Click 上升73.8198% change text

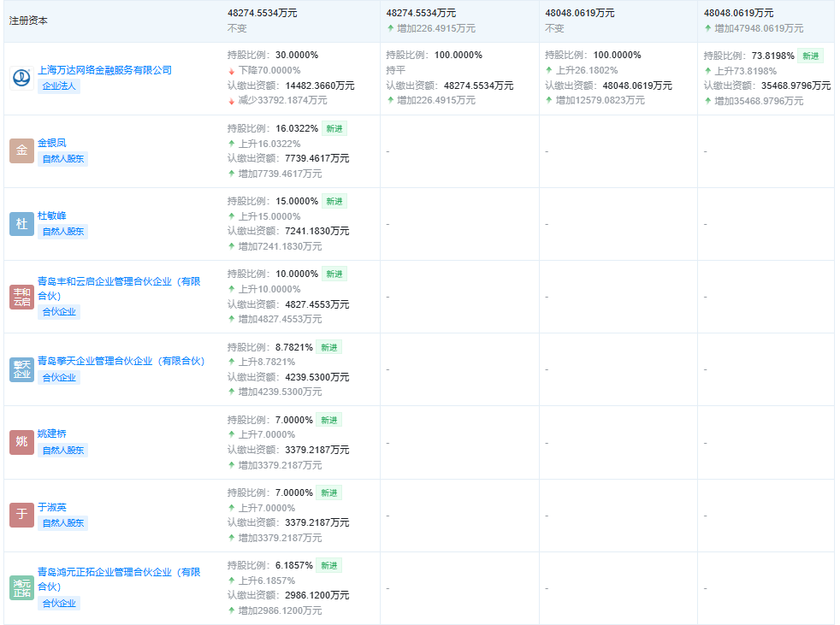(x=745, y=71)
